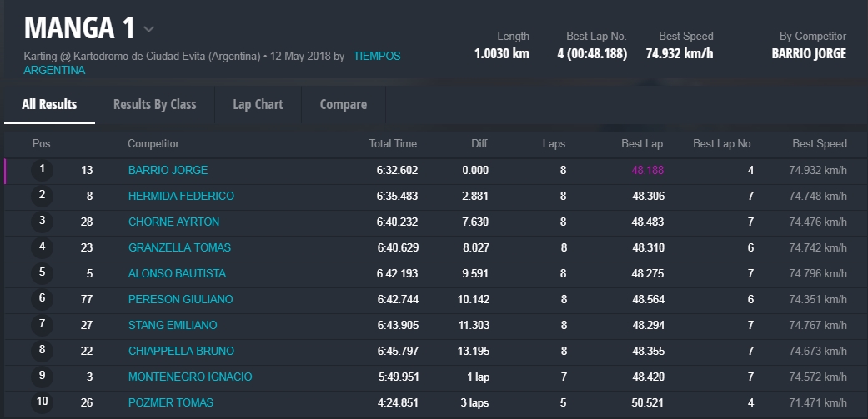The width and height of the screenshot is (868, 419).
Task: Click the Best Lap column header
Action: (x=642, y=144)
